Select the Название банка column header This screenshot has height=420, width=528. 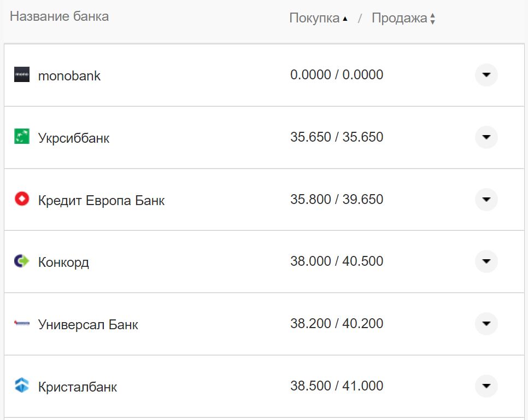[59, 16]
